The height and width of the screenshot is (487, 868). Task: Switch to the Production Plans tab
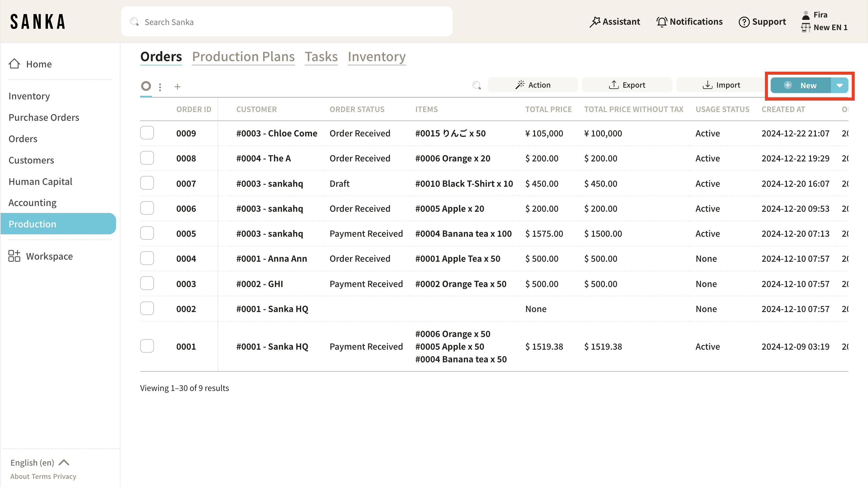(243, 57)
